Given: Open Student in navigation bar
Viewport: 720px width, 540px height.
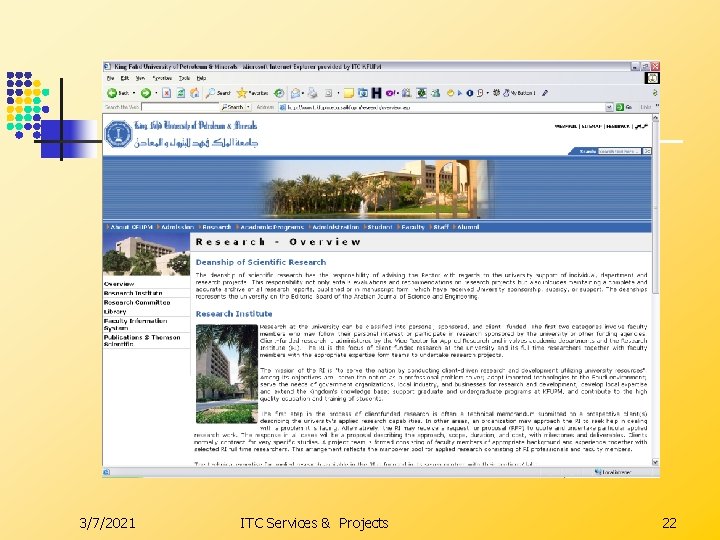Looking at the screenshot, I should point(378,227).
